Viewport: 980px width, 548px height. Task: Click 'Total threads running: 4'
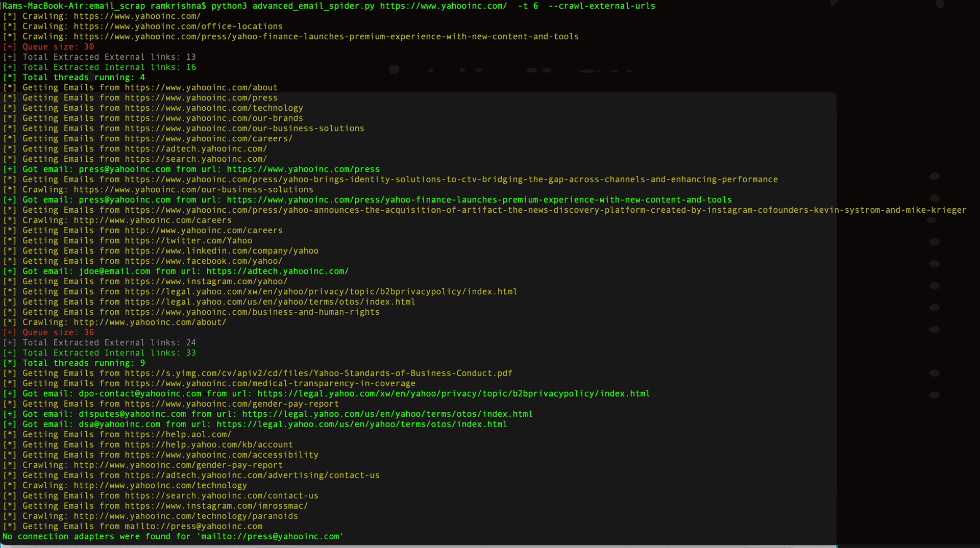74,78
